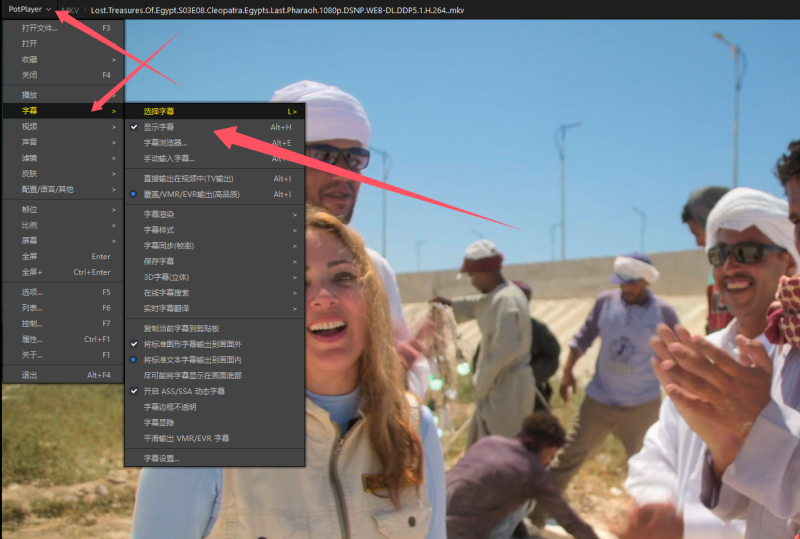Viewport: 800px width, 539px height.
Task: Expand the 字幕同步(帧率) submenu
Action: tap(168, 246)
